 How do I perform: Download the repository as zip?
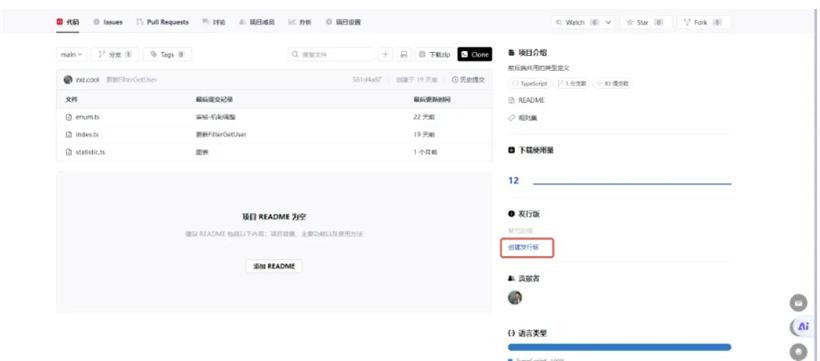pyautogui.click(x=435, y=54)
